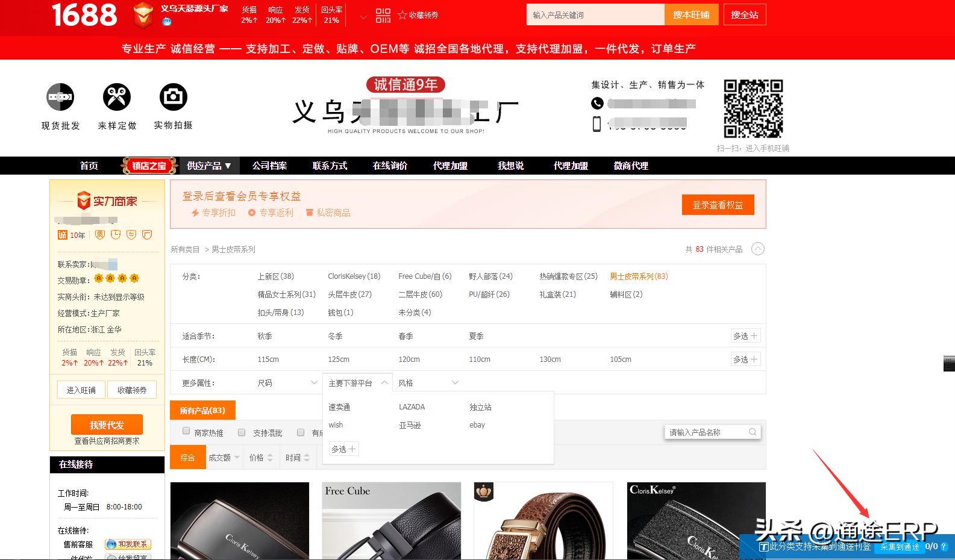The image size is (955, 560).
Task: Select the 综合 sort tab
Action: point(187,458)
